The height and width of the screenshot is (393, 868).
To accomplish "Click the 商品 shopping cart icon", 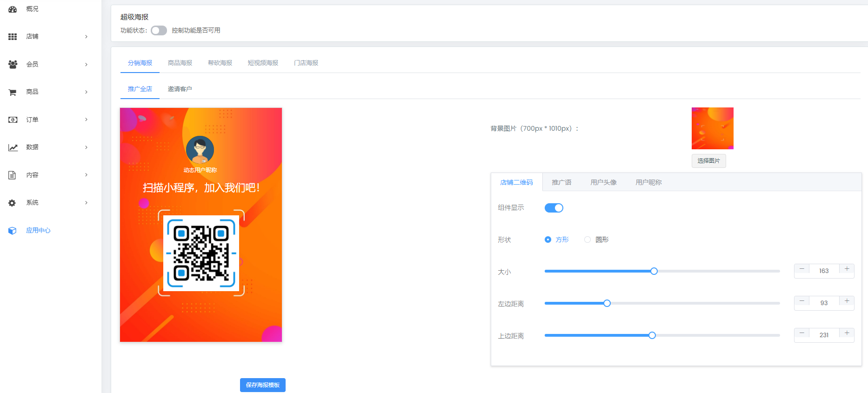I will [13, 92].
